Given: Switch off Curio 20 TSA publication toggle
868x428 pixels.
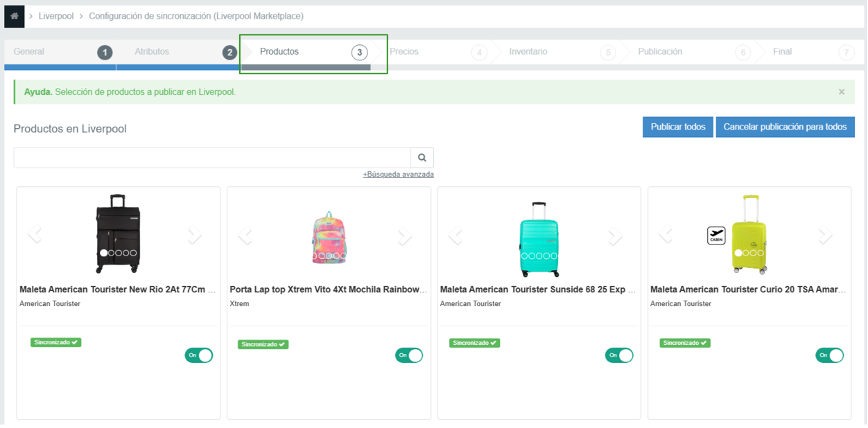Looking at the screenshot, I should 830,355.
